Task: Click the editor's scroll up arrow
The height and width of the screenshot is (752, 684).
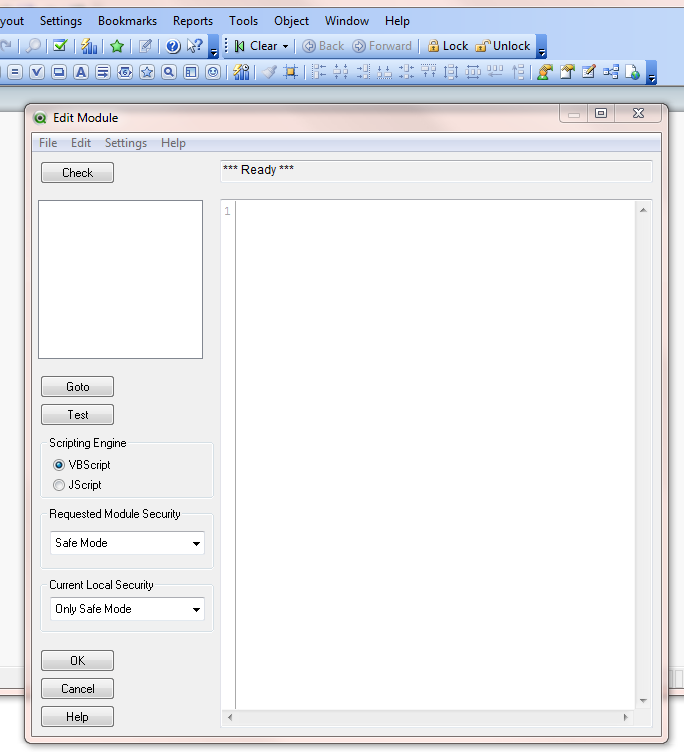Action: pos(643,211)
